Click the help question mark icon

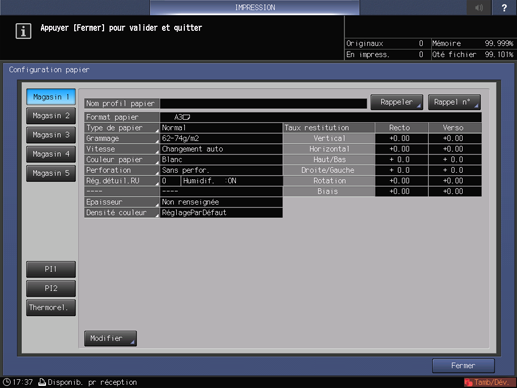504,7
